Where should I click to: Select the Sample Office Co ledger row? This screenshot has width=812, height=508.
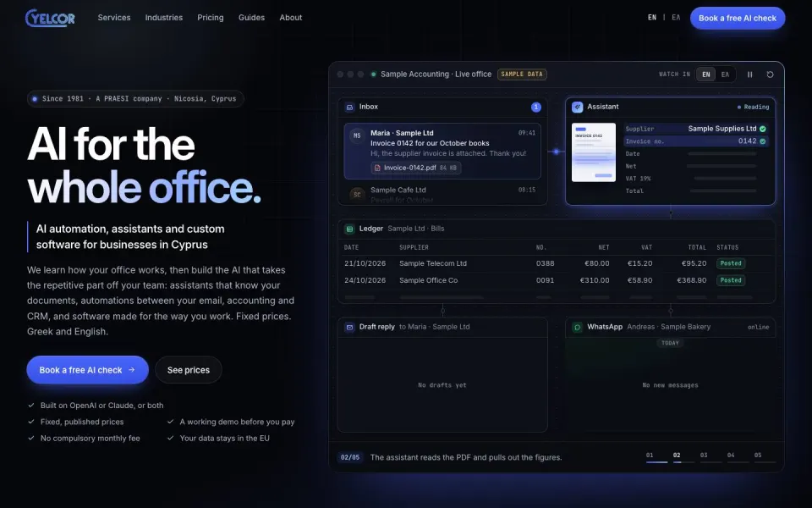click(557, 280)
